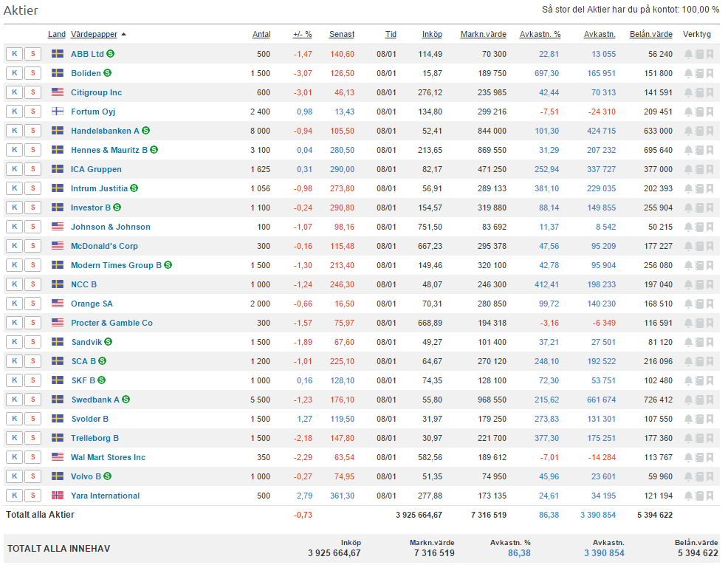Click the Finnish flag beside Fortum Oyj
The width and height of the screenshot is (728, 565).
(58, 112)
